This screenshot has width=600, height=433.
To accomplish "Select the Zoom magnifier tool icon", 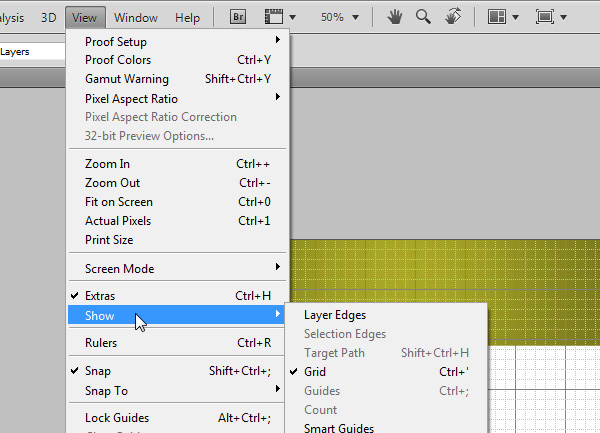I will tap(423, 17).
